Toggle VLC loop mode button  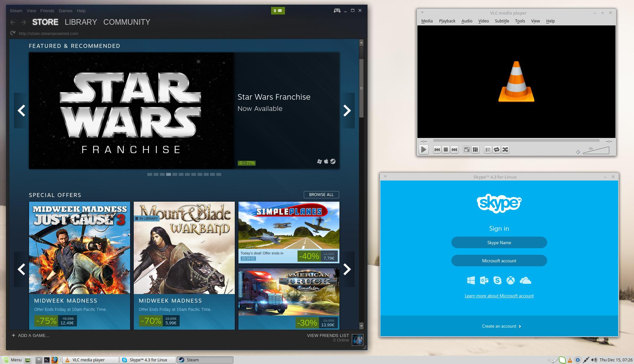496,149
